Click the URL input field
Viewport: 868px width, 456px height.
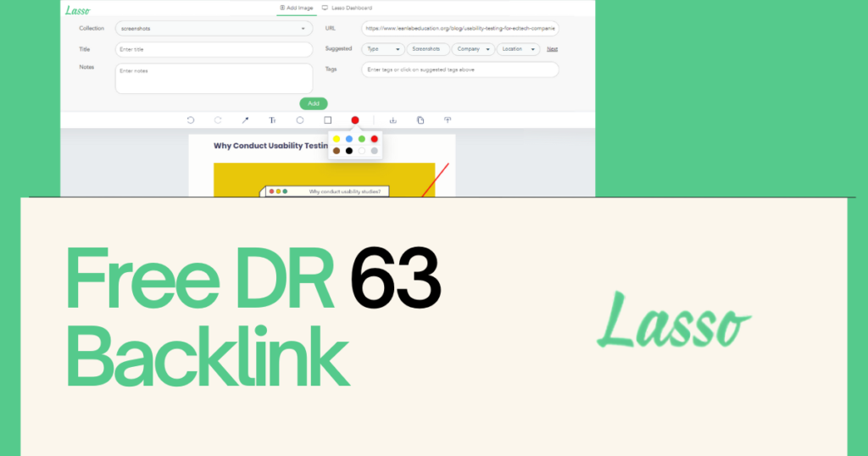pos(460,28)
